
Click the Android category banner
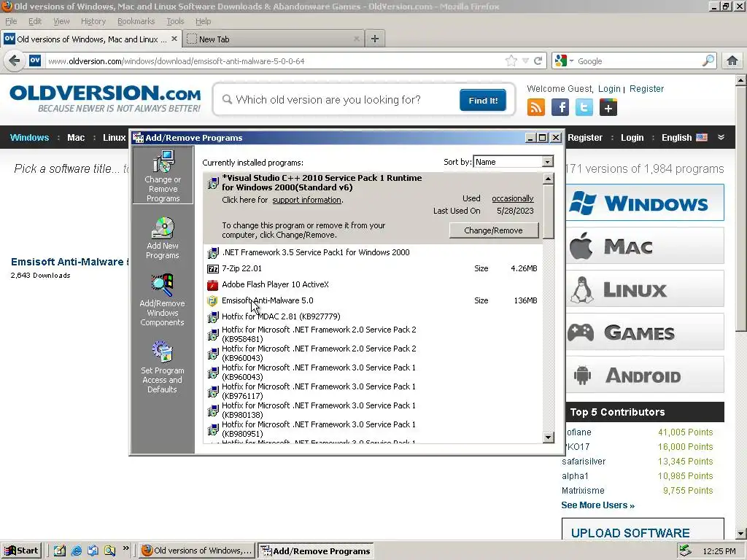646,376
